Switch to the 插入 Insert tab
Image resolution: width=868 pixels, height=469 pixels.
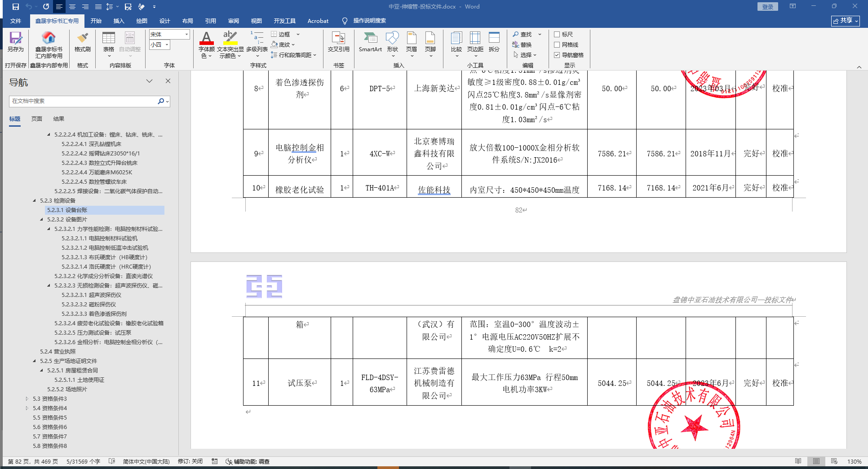tap(119, 21)
